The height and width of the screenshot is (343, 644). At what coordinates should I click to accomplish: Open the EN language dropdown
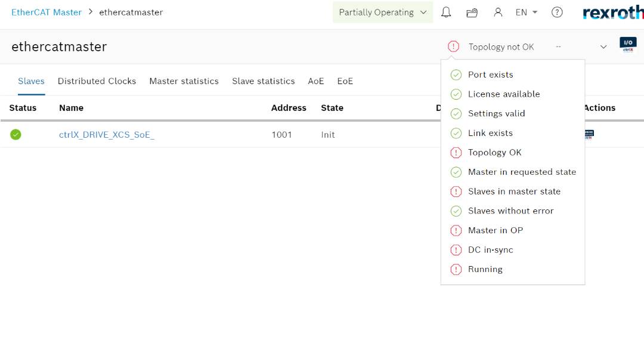click(x=526, y=13)
